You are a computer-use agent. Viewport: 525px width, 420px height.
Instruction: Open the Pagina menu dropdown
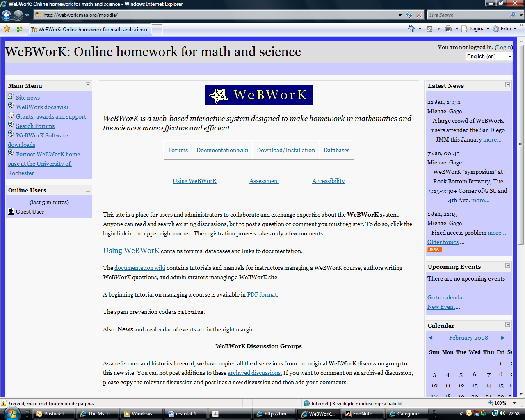476,29
